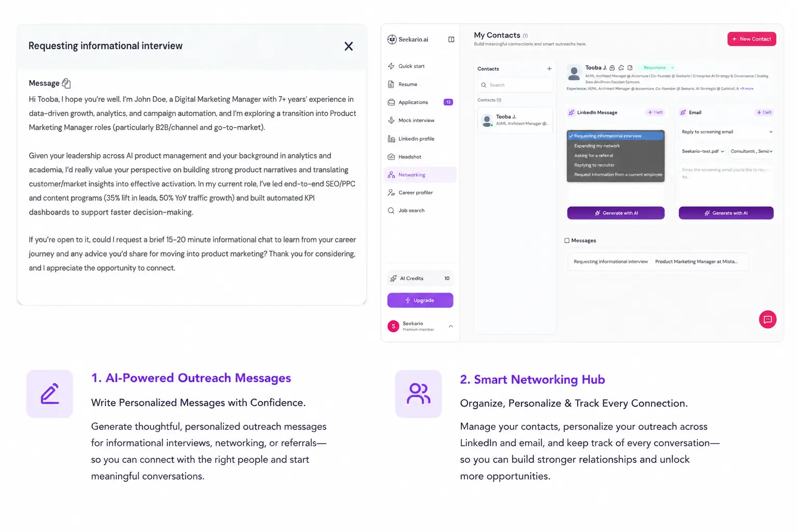Image resolution: width=798 pixels, height=532 pixels.
Task: Click the pencil icon for AI-Powered Outreach
Action: click(50, 394)
